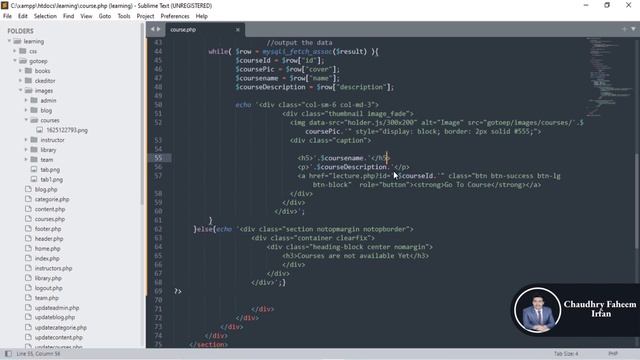Open categorie.php file
640x360 pixels.
pos(52,199)
